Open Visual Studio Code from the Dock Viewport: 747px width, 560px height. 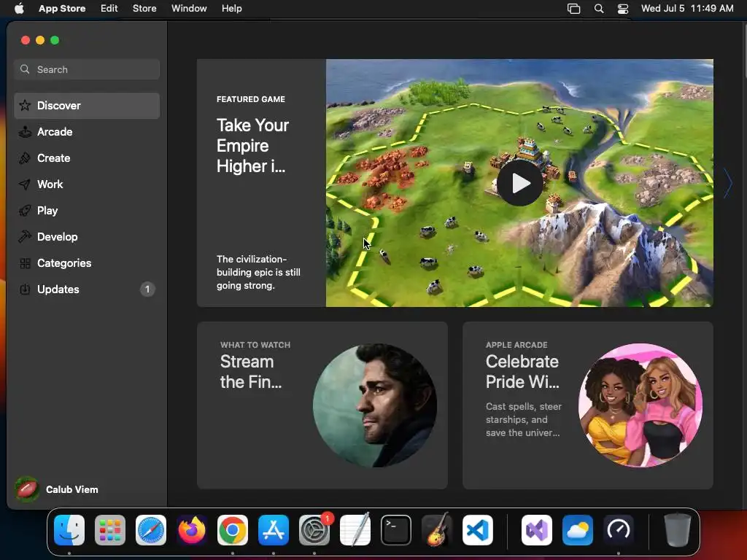coord(477,530)
